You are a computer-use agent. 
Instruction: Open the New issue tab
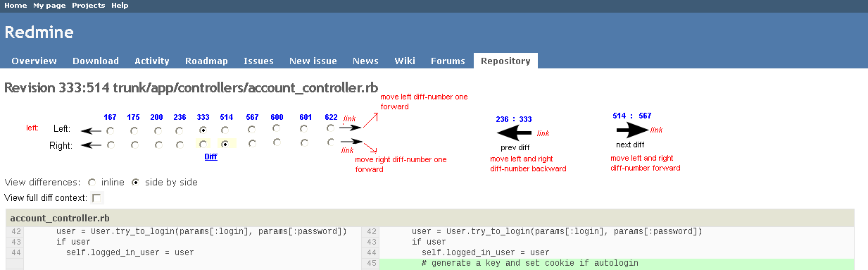pyautogui.click(x=313, y=61)
